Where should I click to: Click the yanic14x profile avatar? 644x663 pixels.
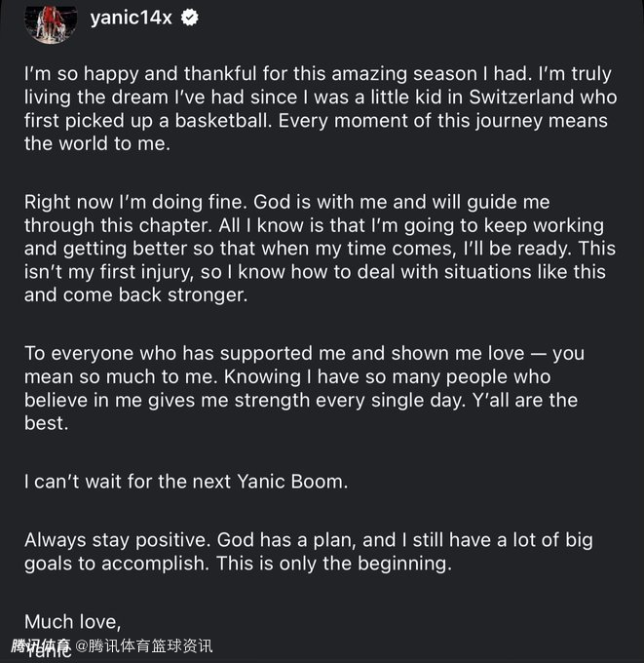point(51,20)
